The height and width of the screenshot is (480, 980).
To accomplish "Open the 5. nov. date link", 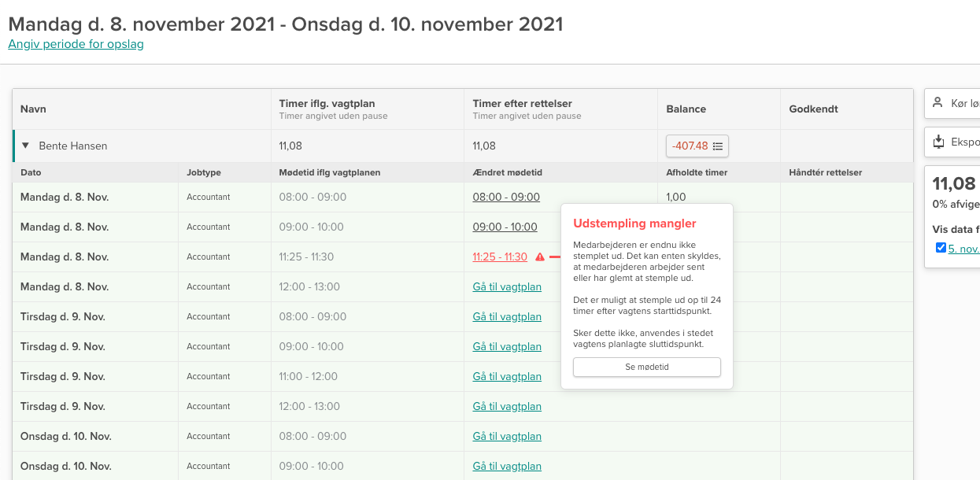I will (x=963, y=249).
